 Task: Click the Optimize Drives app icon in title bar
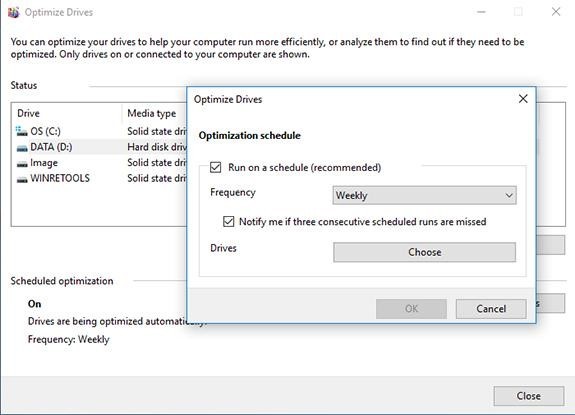pos(14,12)
